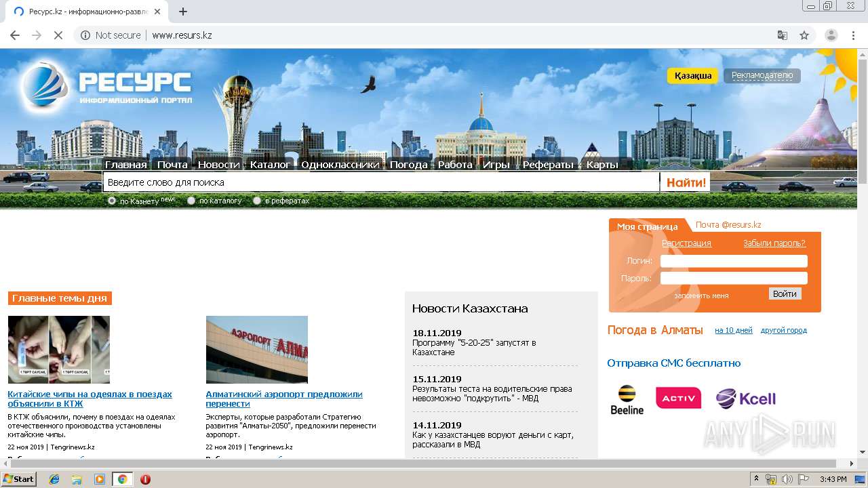Image resolution: width=868 pixels, height=488 pixels.
Task: Stop loading the page with the X button
Action: tap(58, 35)
